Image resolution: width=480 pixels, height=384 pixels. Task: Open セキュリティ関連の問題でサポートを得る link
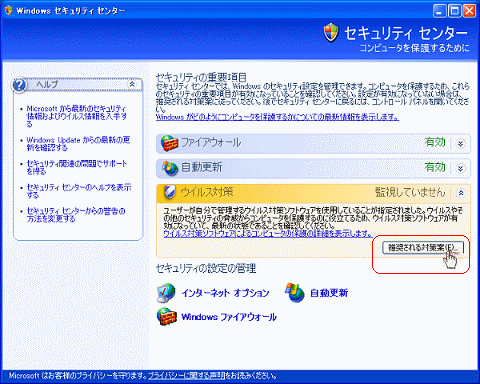(x=77, y=167)
